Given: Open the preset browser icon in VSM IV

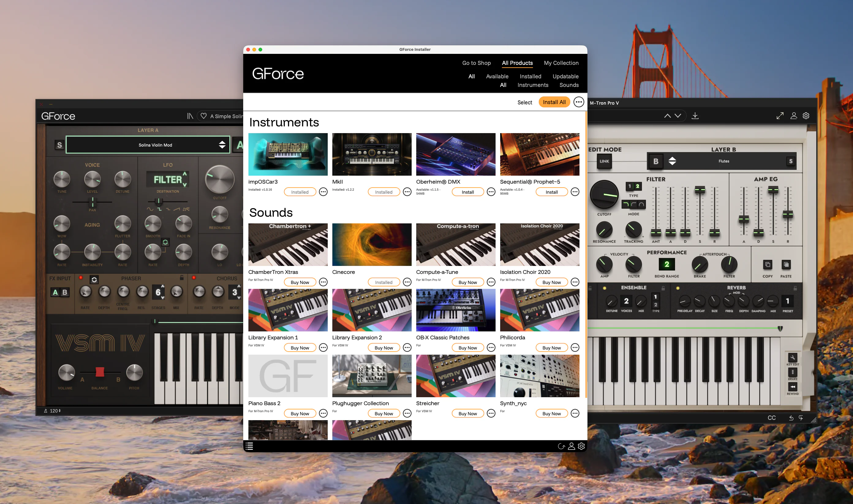Looking at the screenshot, I should tap(190, 116).
